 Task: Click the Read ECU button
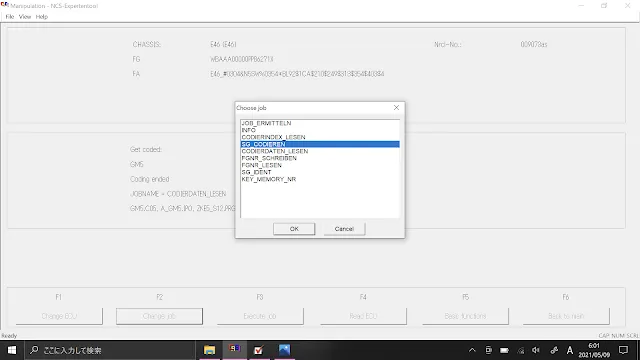[x=363, y=316]
